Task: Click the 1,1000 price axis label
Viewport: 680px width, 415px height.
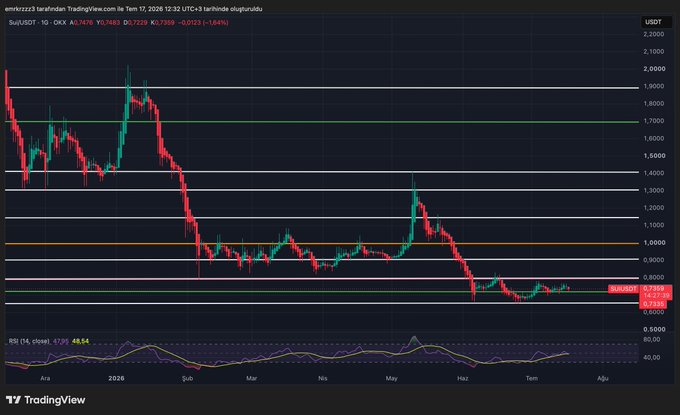Action: (x=654, y=225)
